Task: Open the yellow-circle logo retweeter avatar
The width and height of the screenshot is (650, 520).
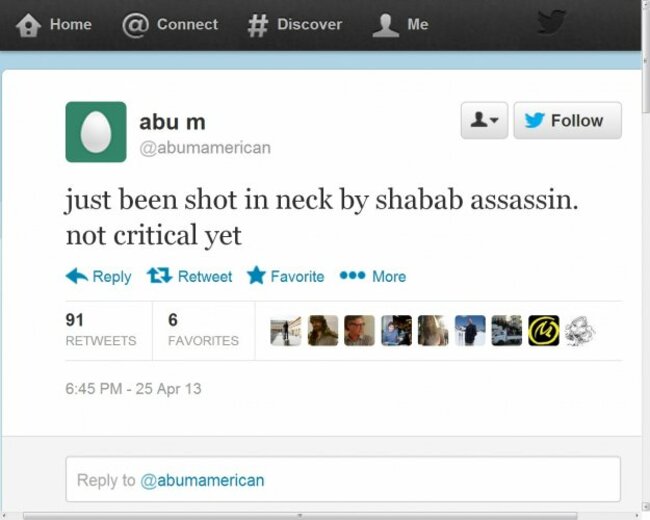Action: (543, 330)
